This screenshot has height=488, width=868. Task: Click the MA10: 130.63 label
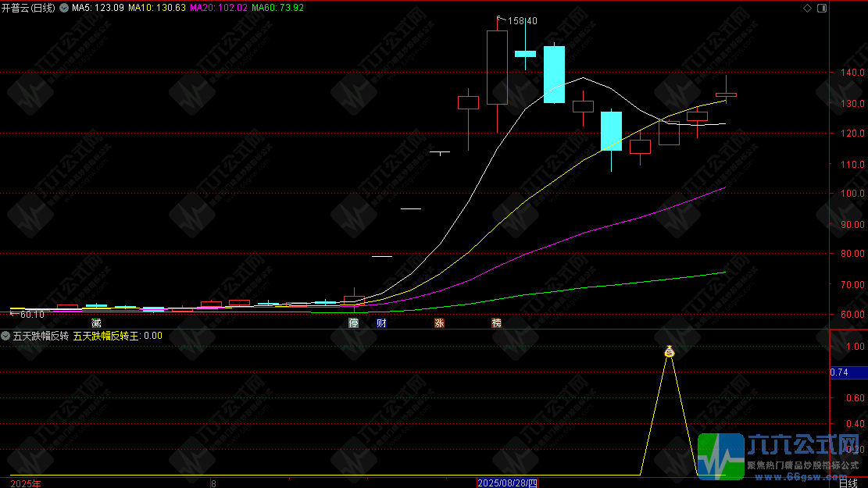[x=157, y=8]
